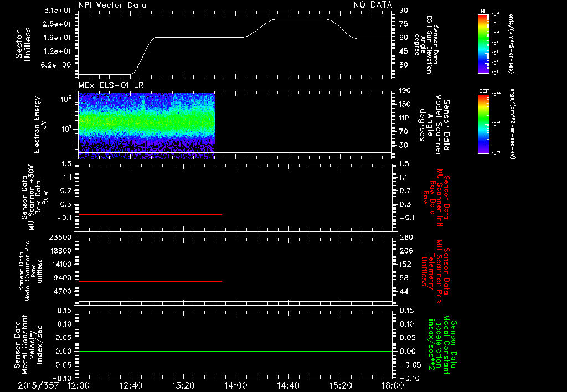Click the 190 scanner angle tick label

coord(405,91)
